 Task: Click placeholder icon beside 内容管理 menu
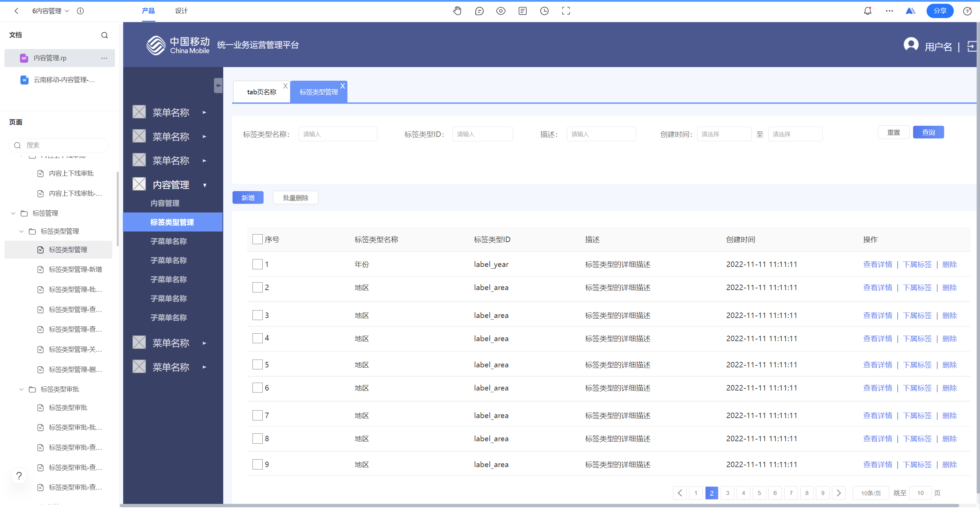(x=139, y=184)
